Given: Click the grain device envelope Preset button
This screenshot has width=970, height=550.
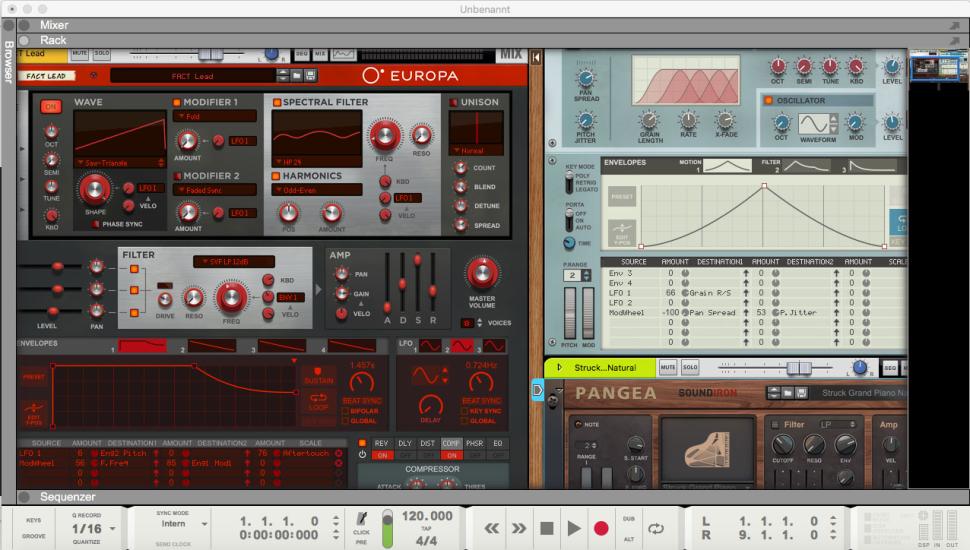Looking at the screenshot, I should tap(622, 197).
